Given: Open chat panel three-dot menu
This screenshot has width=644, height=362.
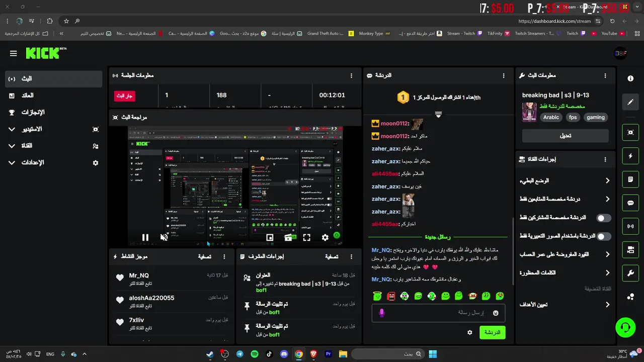Looking at the screenshot, I should point(504,75).
